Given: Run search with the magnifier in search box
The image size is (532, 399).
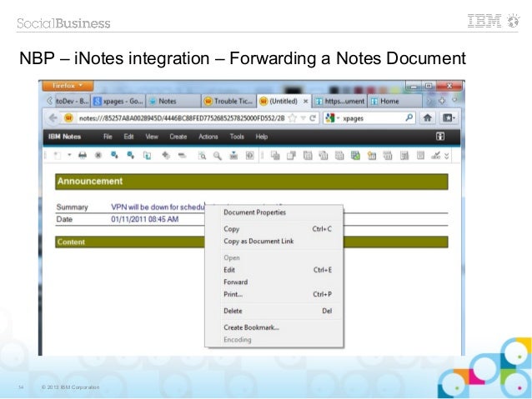Looking at the screenshot, I should tap(409, 117).
